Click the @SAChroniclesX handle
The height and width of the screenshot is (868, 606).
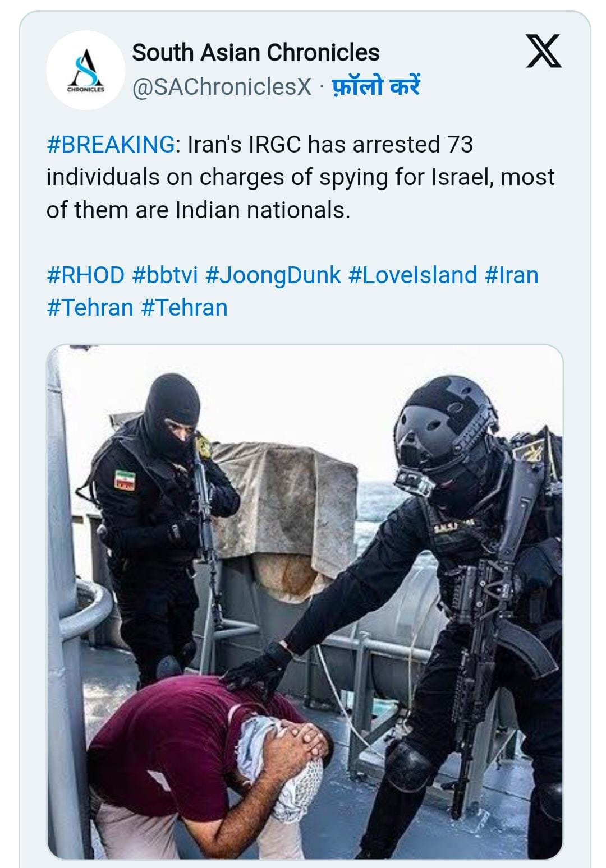tap(221, 87)
